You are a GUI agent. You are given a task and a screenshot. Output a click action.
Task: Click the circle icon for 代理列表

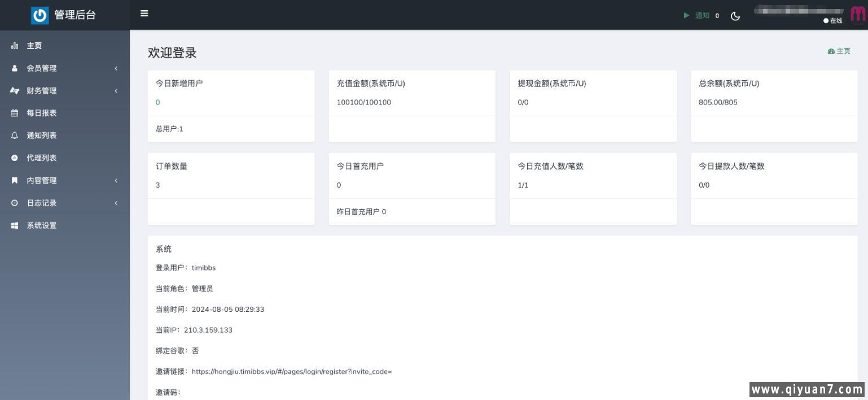coord(15,158)
